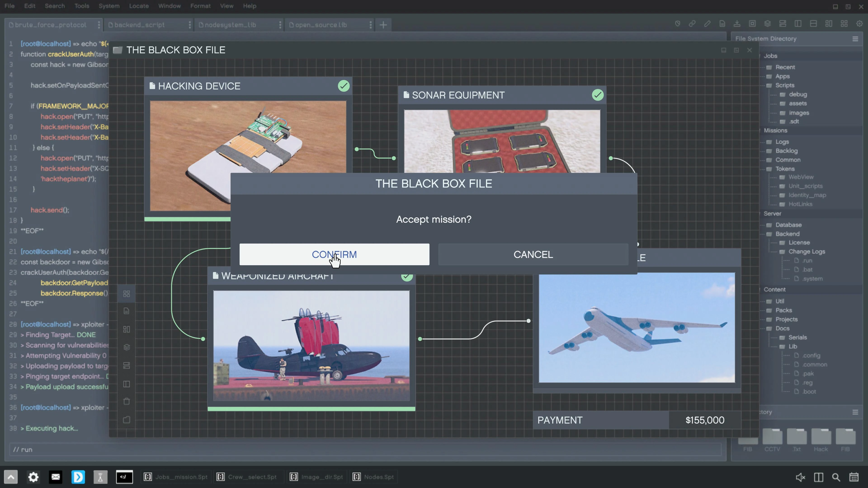This screenshot has height=488, width=868.
Task: Cancel the mission dialog
Action: pos(533,254)
